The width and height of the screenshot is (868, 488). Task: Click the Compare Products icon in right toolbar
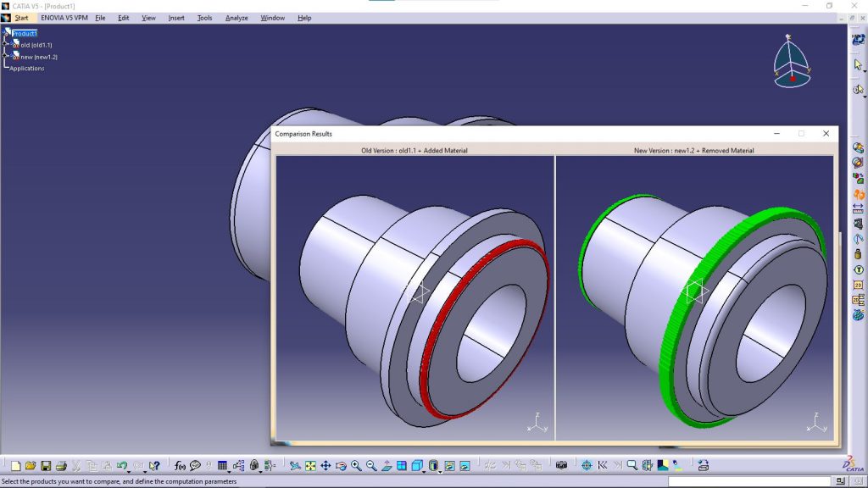click(858, 179)
